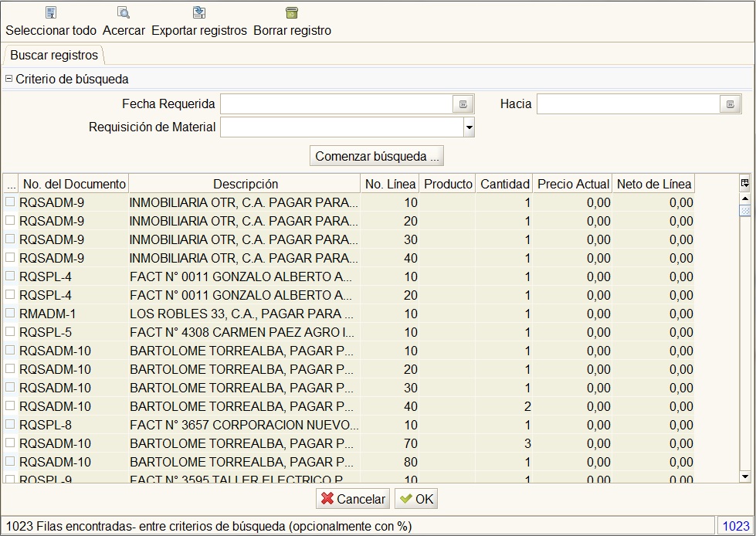Check the RQSPL-4 line 10 row checkbox
Viewport: 756px width, 536px height.
10,276
